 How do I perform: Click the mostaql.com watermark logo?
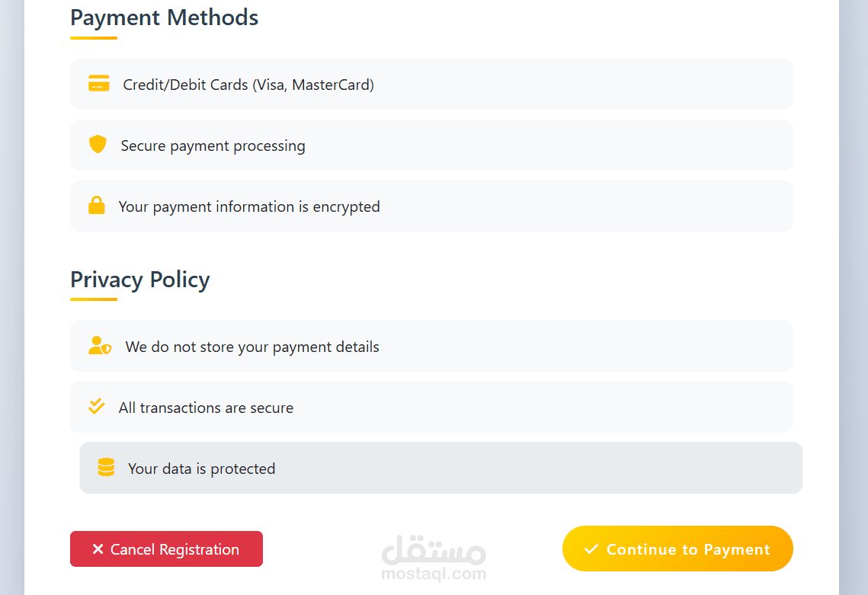click(x=434, y=558)
